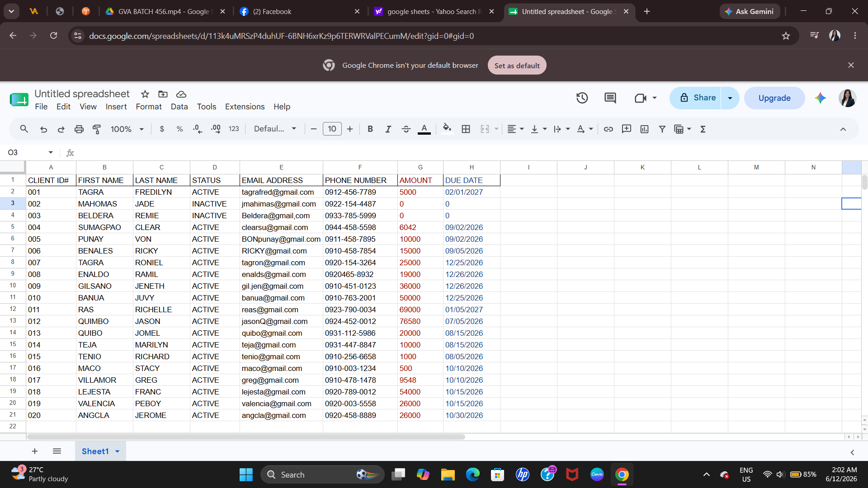The height and width of the screenshot is (488, 868).
Task: Toggle italic formatting
Action: [x=388, y=129]
